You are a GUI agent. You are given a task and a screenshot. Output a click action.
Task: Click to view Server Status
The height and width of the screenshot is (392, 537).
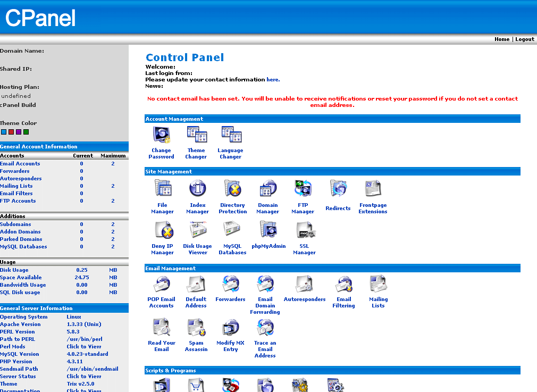(x=83, y=377)
